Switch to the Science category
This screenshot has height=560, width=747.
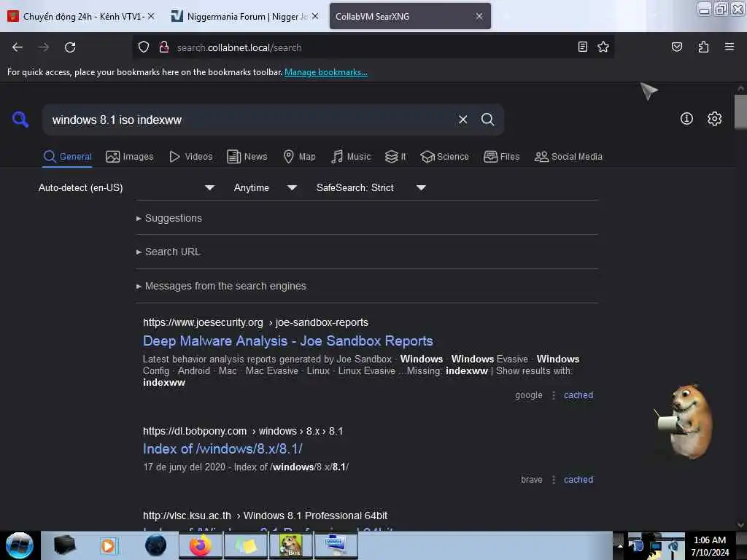tap(444, 157)
